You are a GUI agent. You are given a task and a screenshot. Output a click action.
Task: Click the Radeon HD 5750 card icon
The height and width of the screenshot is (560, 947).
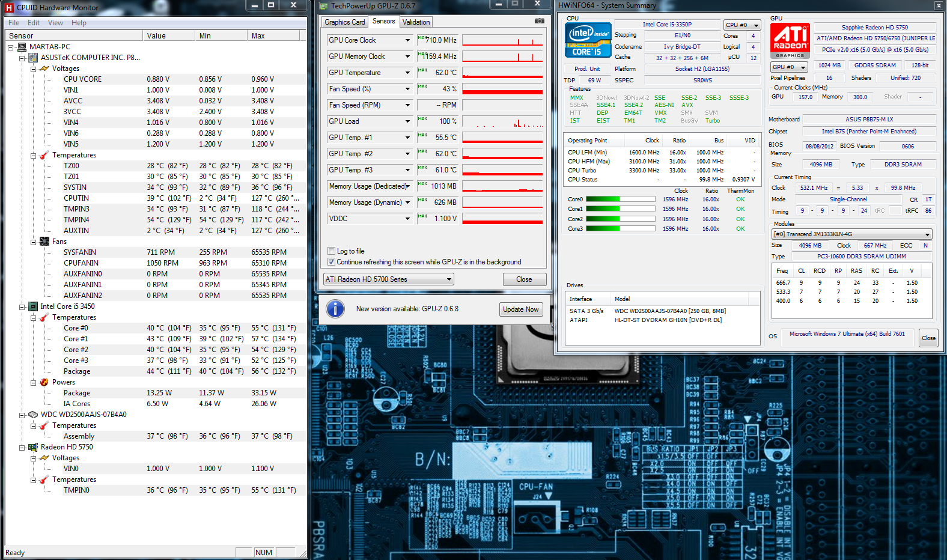(x=33, y=447)
